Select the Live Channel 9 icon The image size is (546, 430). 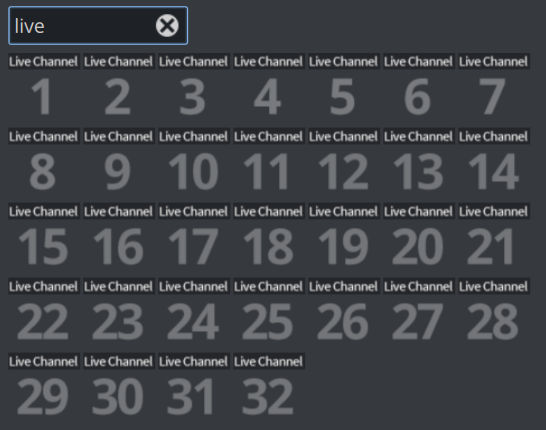click(x=118, y=162)
